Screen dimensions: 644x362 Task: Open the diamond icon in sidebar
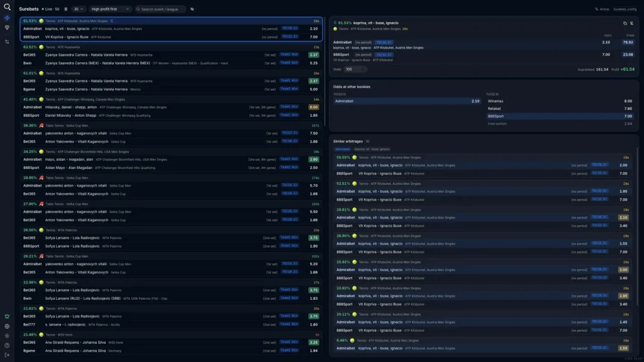[7, 28]
